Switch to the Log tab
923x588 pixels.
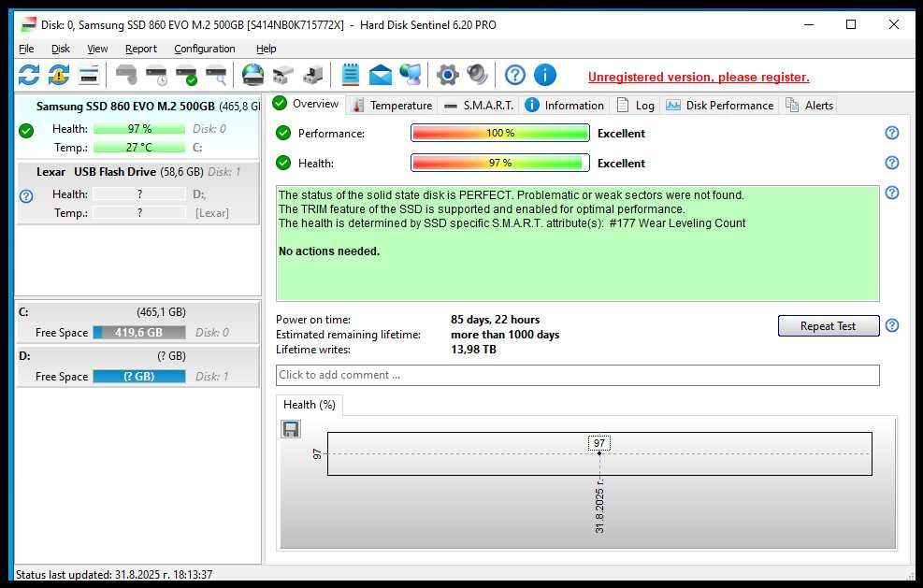(x=635, y=106)
